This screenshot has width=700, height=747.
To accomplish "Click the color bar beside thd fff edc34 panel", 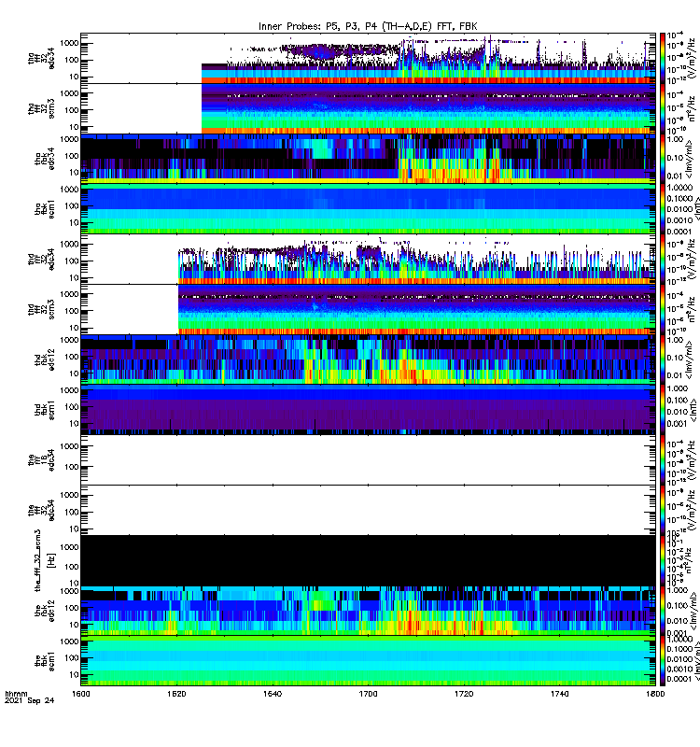I will (663, 260).
